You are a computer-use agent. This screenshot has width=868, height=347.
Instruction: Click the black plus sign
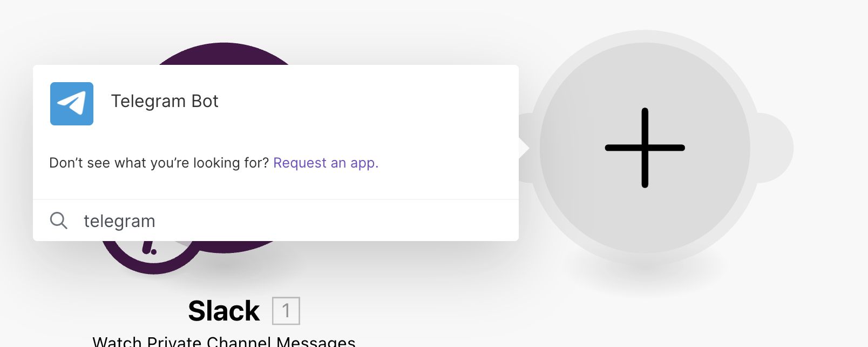click(x=645, y=148)
